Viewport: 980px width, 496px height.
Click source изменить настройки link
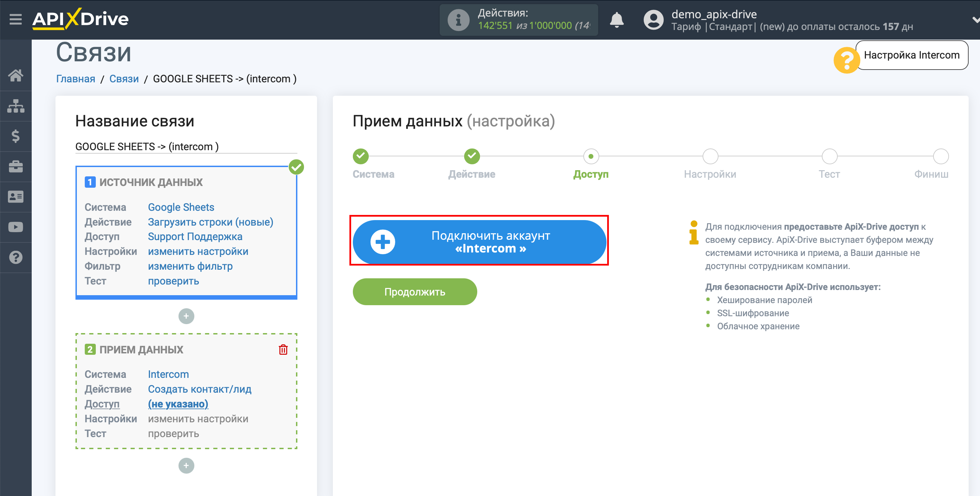pyautogui.click(x=198, y=251)
